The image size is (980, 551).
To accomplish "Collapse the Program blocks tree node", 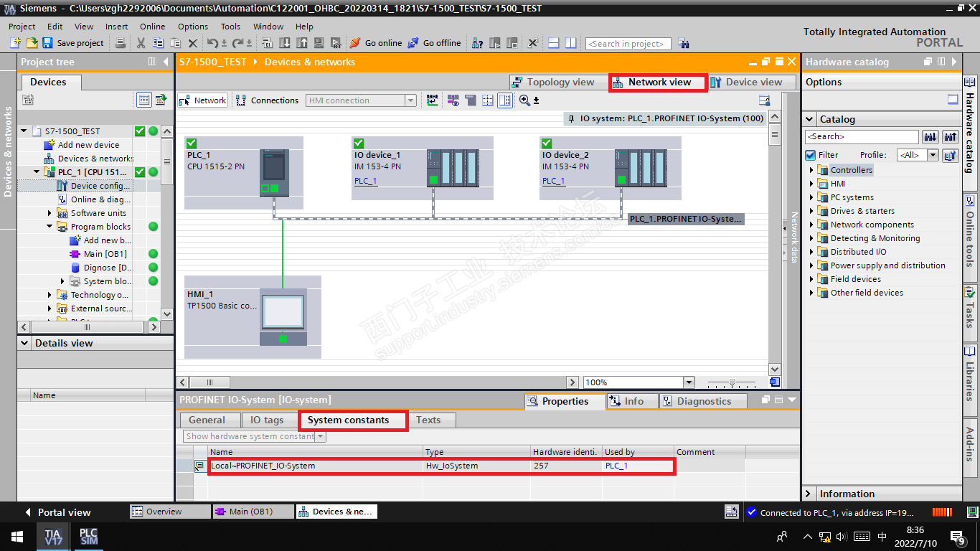I will [x=50, y=227].
